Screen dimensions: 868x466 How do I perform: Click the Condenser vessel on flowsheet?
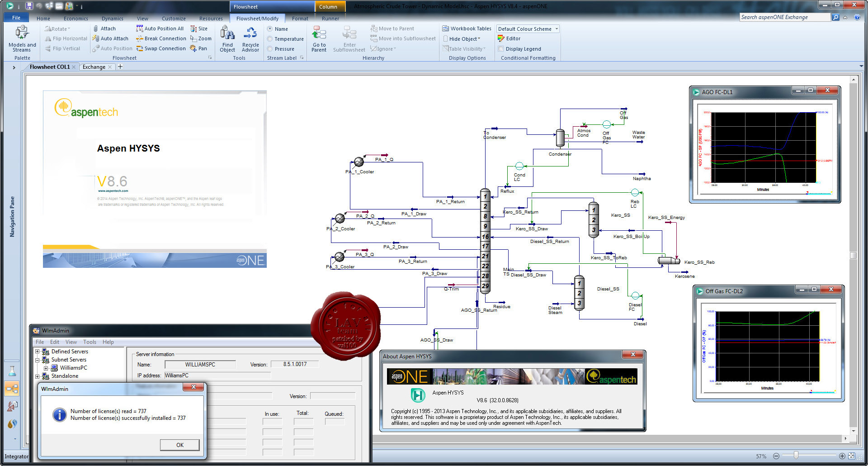(560, 138)
